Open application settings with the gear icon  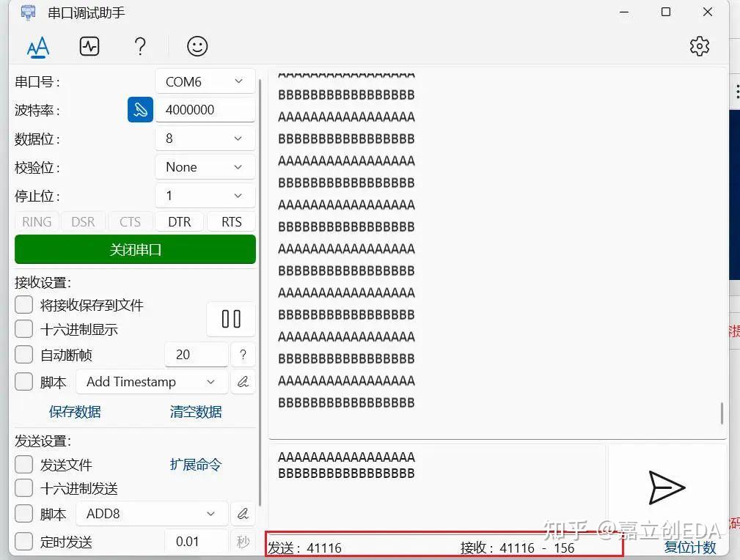(x=699, y=45)
